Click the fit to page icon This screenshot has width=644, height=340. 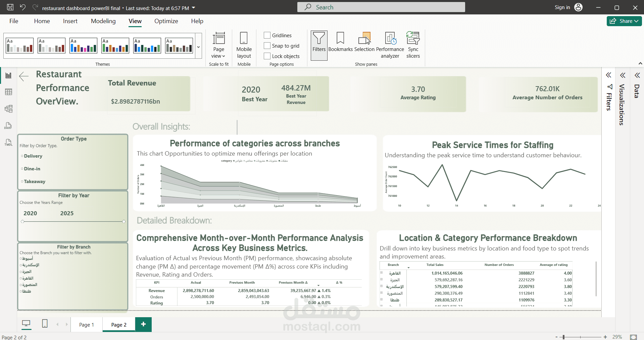click(x=633, y=337)
